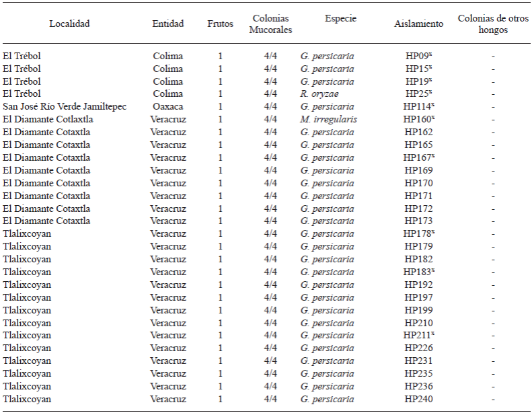Screen dimensions: 532x413
Task: Click the M. irregularis species cell
Action: (329, 120)
